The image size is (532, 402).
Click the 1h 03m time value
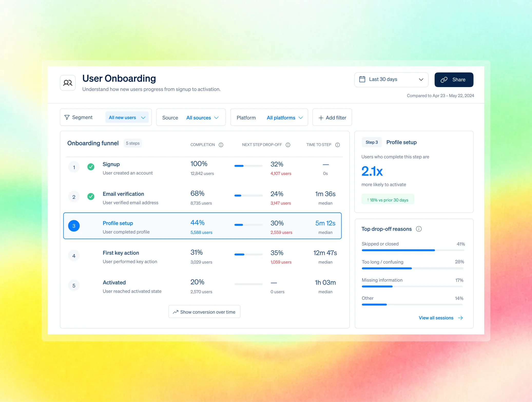(x=325, y=283)
